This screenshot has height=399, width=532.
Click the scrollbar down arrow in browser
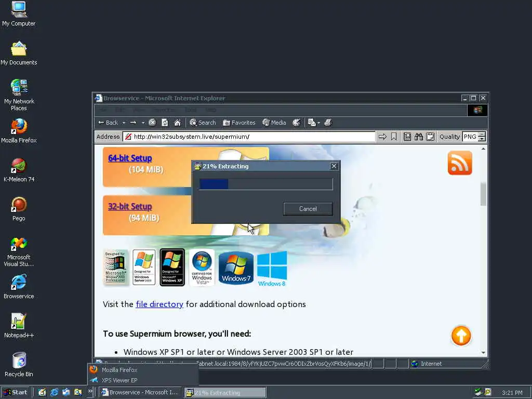tap(483, 353)
